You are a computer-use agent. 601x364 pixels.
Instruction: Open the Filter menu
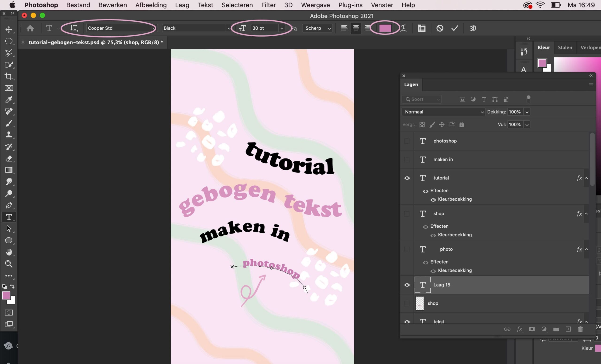[268, 5]
